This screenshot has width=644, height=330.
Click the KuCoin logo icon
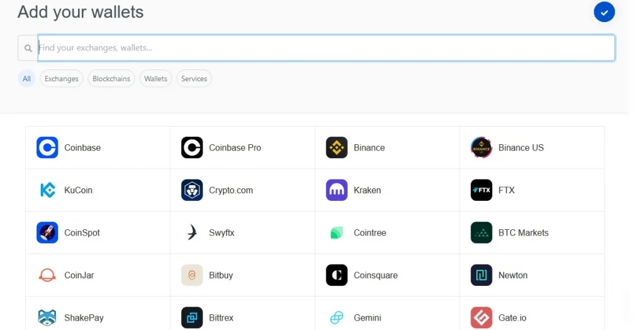(47, 190)
